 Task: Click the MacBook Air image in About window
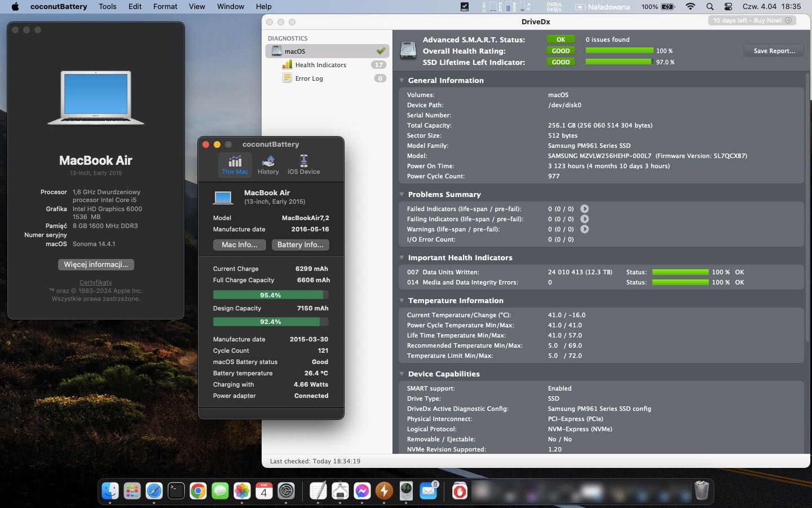pos(96,97)
